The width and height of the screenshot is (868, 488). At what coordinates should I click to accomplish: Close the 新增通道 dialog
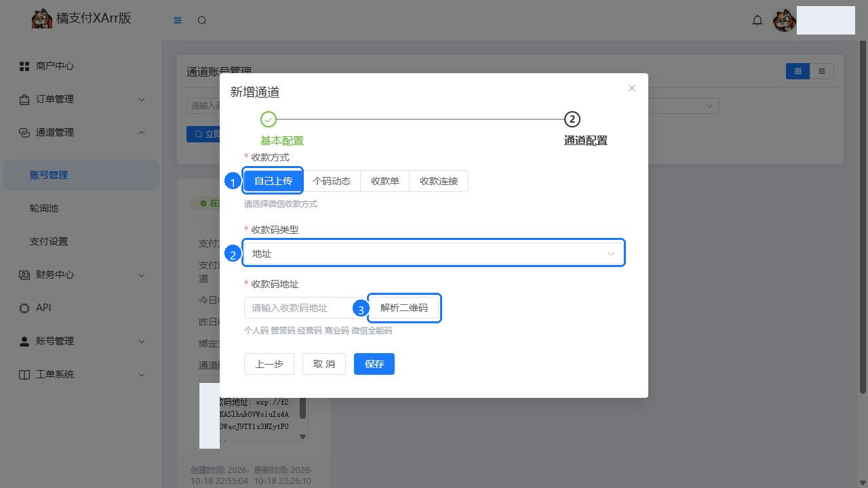pyautogui.click(x=632, y=88)
